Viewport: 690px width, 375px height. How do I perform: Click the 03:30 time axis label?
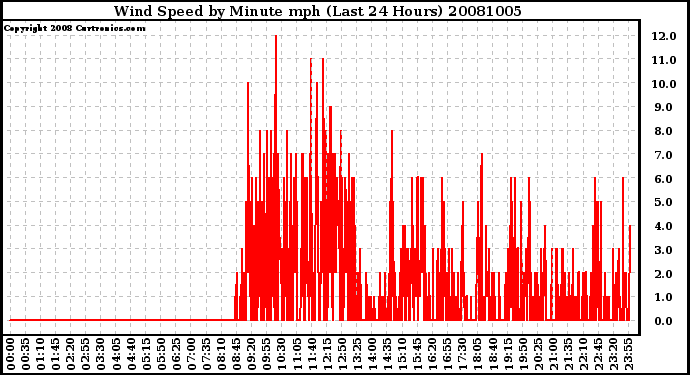point(101,354)
